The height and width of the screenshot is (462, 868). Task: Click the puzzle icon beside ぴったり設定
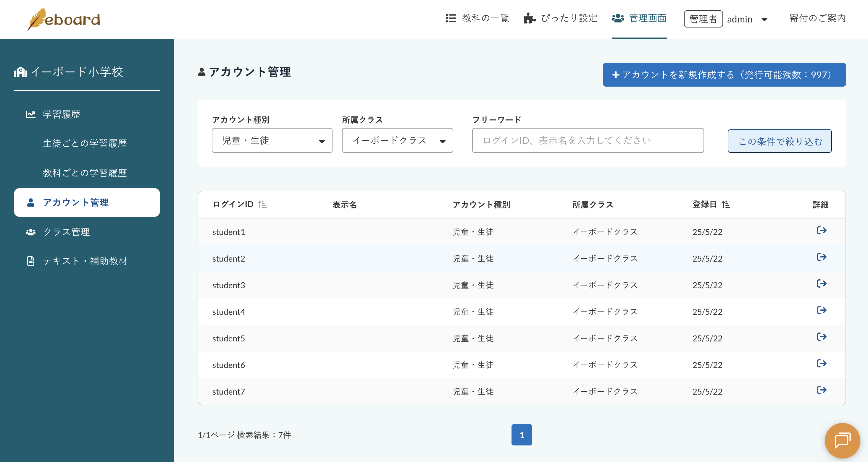tap(529, 18)
